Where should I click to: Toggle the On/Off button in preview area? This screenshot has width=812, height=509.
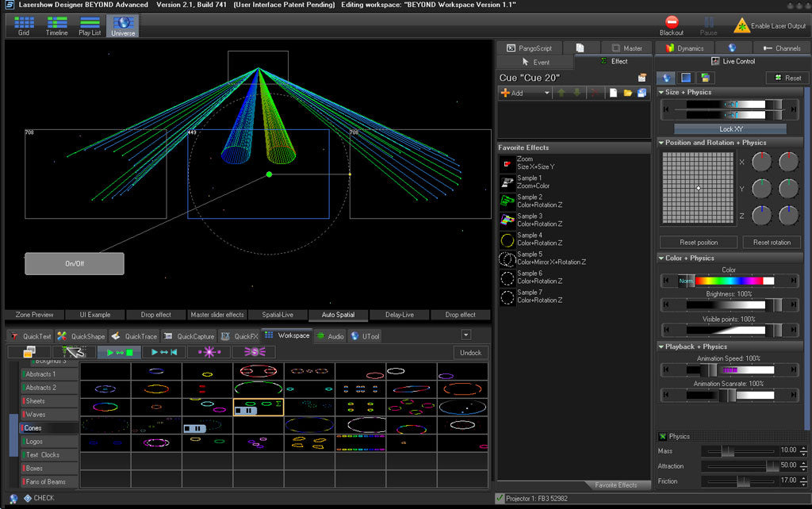tap(74, 263)
